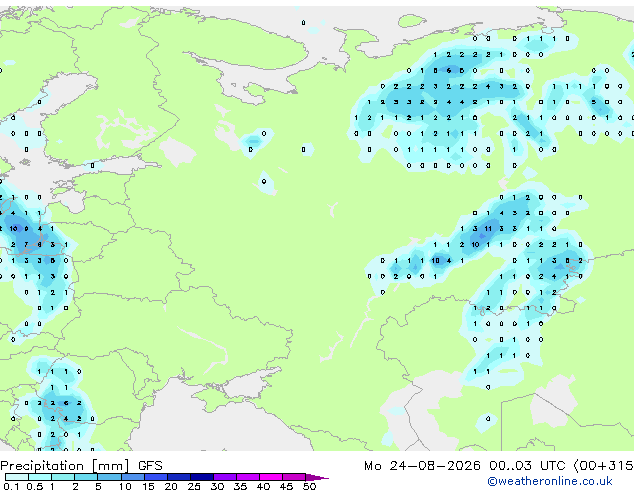Click the 1 to 2 mm legend swatch
The height and width of the screenshot is (490, 634).
(63, 477)
